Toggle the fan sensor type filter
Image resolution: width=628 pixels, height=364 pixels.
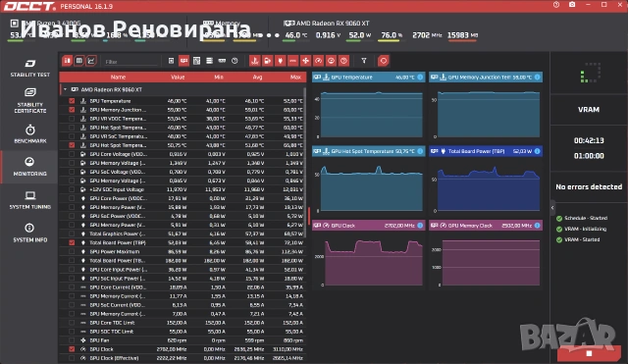coord(305,61)
